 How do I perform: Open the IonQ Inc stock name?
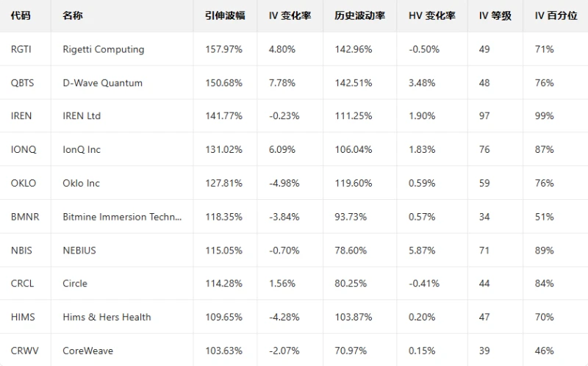82,149
